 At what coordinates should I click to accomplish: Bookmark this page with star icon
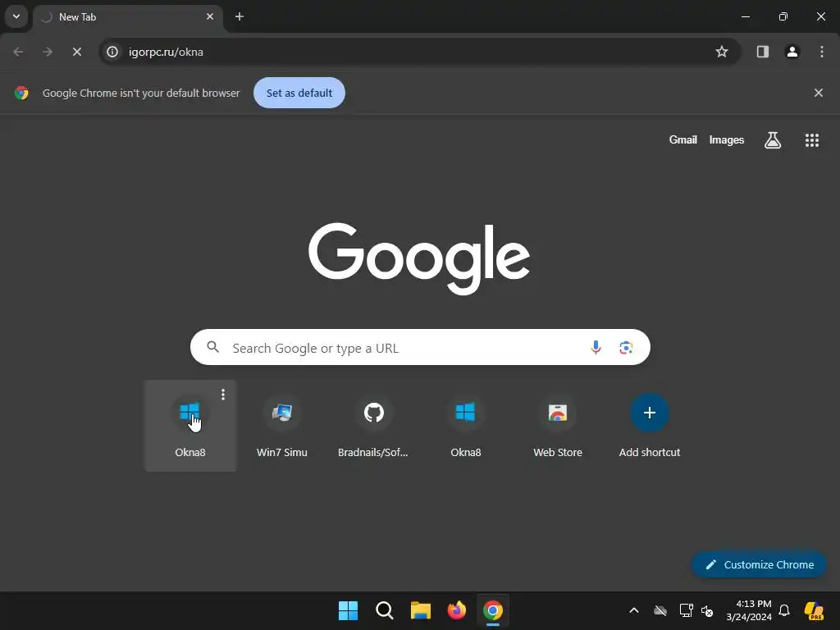pos(722,52)
